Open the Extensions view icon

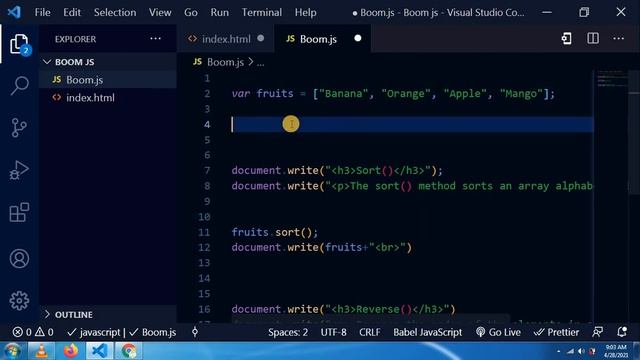(19, 212)
